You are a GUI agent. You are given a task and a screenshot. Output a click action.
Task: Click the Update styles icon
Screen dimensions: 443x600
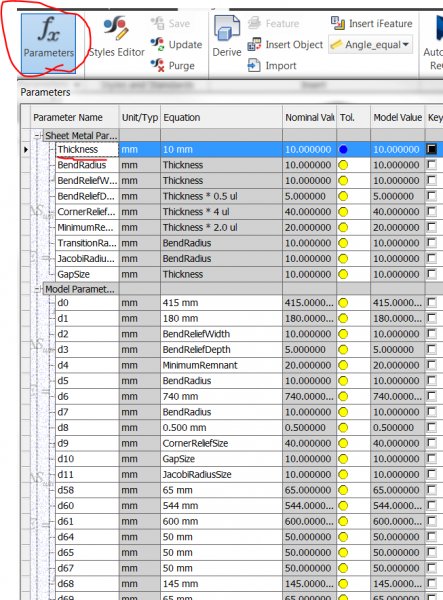157,44
